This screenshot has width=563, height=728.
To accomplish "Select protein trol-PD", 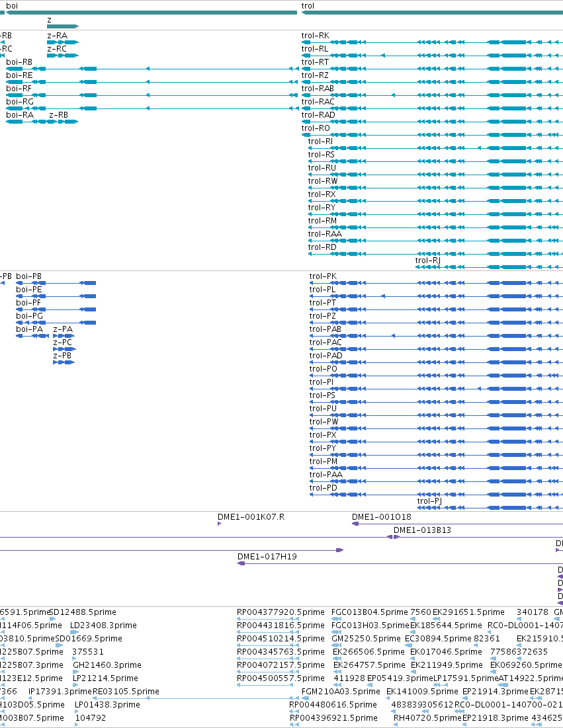I will 436,495.
